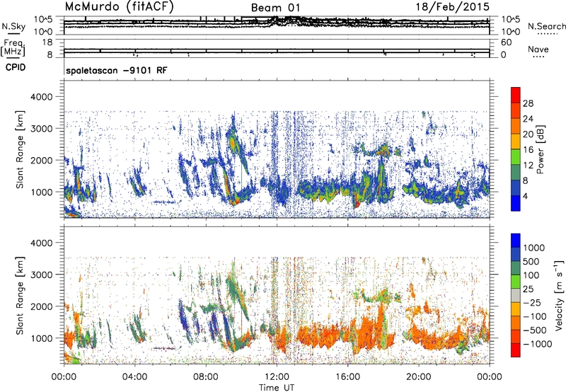The height and width of the screenshot is (392, 566).
Task: Click the 'N.Search' legend label
Action: (546, 26)
